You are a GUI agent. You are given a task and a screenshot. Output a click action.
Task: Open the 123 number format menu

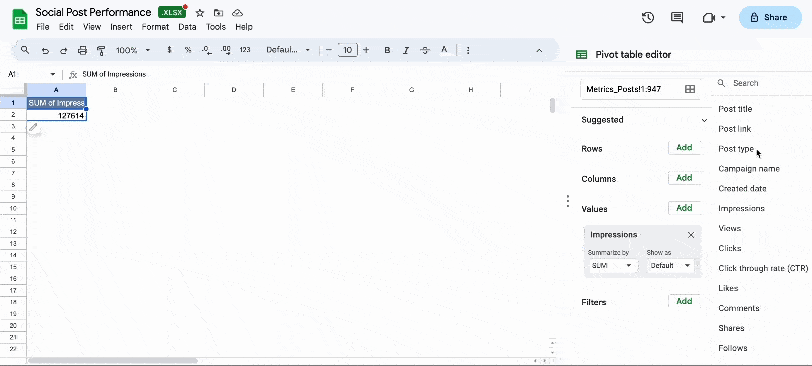click(x=245, y=50)
